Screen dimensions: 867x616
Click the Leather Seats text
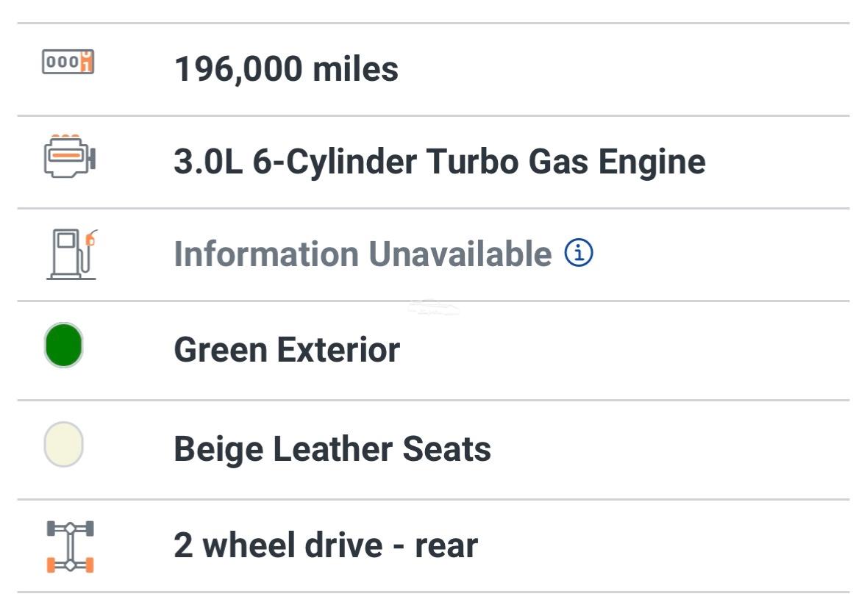point(382,448)
